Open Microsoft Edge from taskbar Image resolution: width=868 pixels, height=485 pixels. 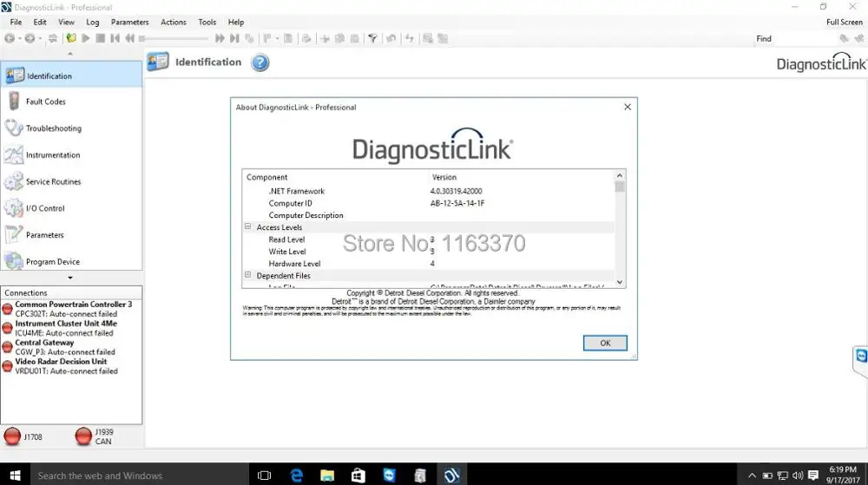pos(297,475)
